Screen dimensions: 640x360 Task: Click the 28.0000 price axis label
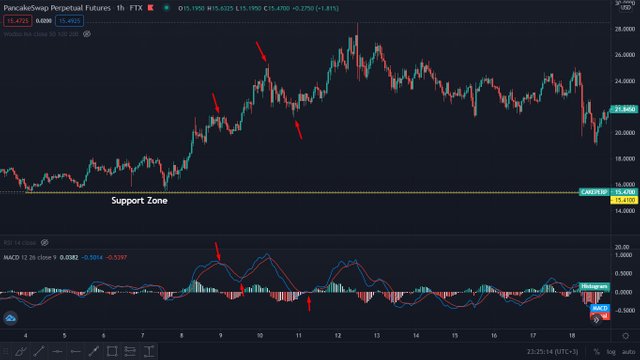tap(624, 29)
